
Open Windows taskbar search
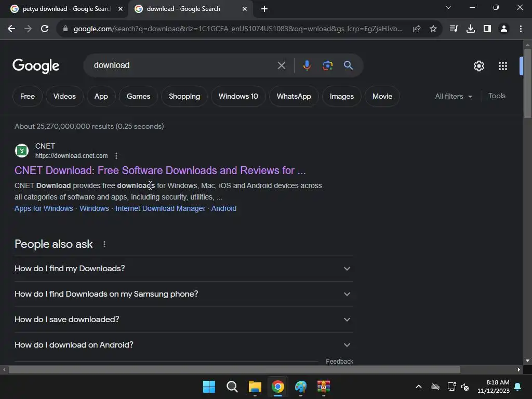point(232,387)
